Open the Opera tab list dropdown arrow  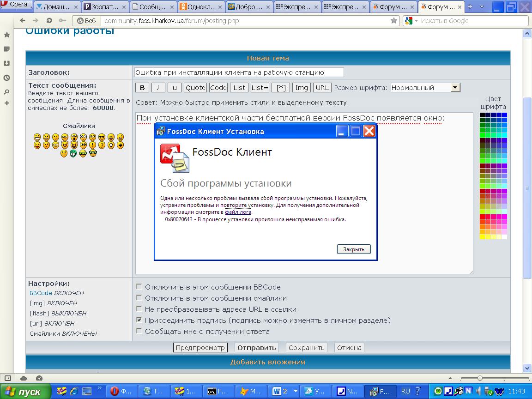click(482, 6)
